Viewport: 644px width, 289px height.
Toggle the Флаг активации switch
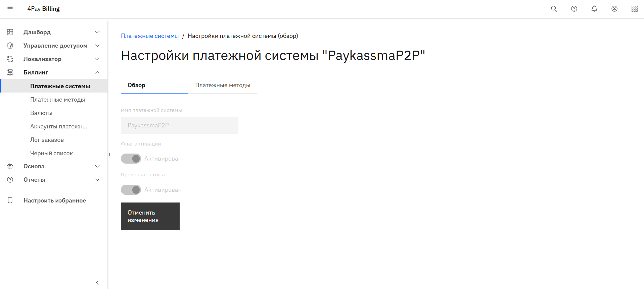(131, 159)
